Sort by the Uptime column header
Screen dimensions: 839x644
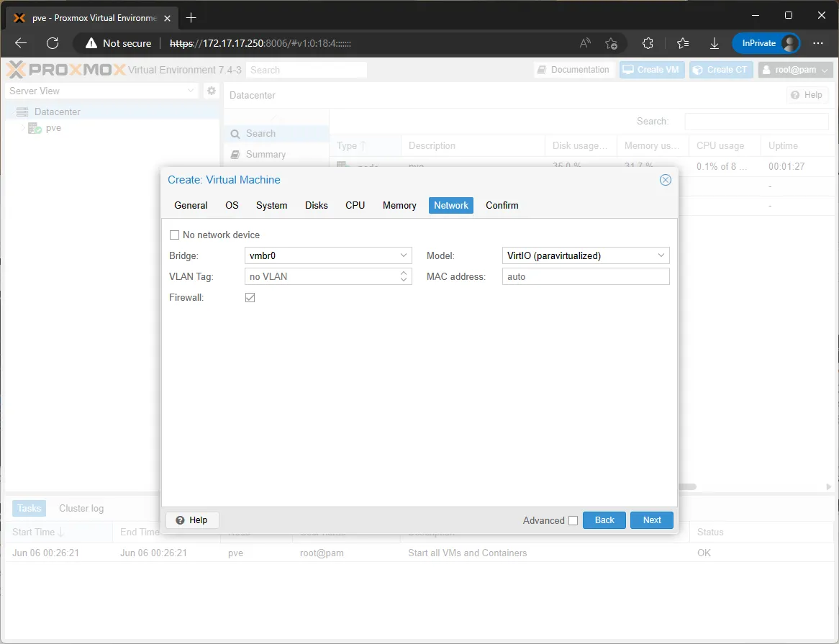[799, 145]
